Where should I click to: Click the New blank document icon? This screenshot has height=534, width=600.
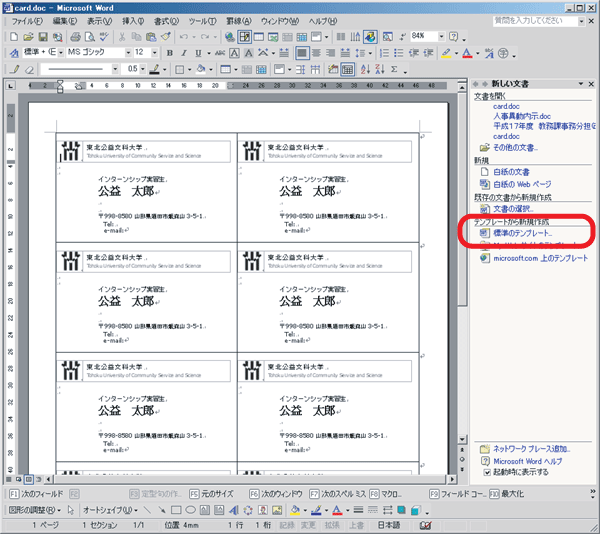(x=14, y=37)
